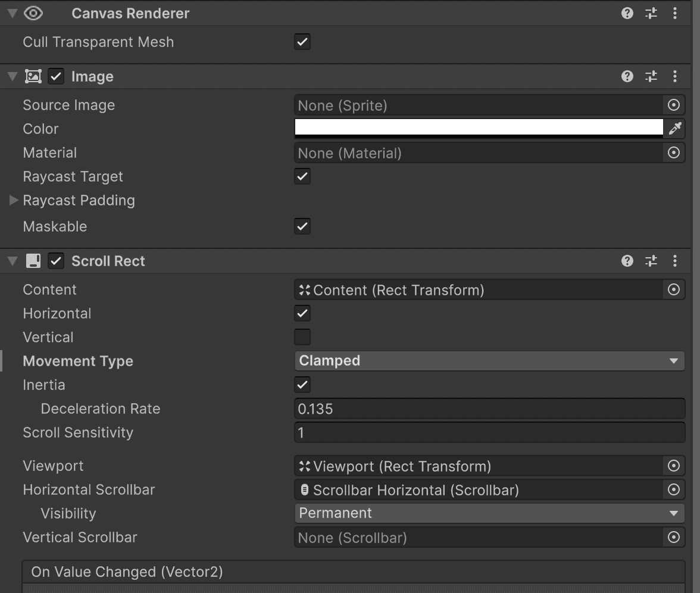
Task: Click the Image component picture icon
Action: click(33, 76)
